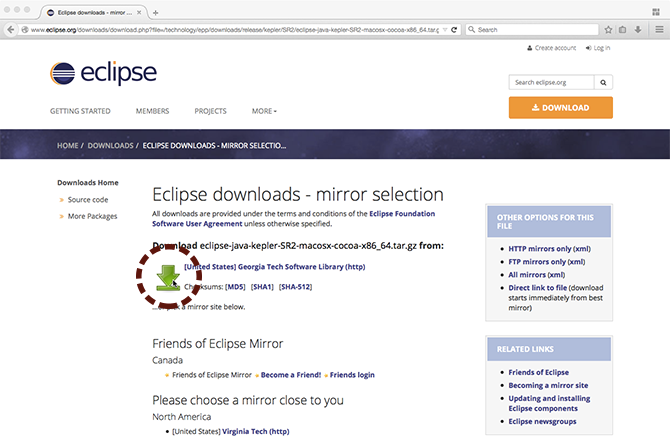Open Friends of Eclipse related link
The width and height of the screenshot is (670, 437).
pyautogui.click(x=538, y=372)
